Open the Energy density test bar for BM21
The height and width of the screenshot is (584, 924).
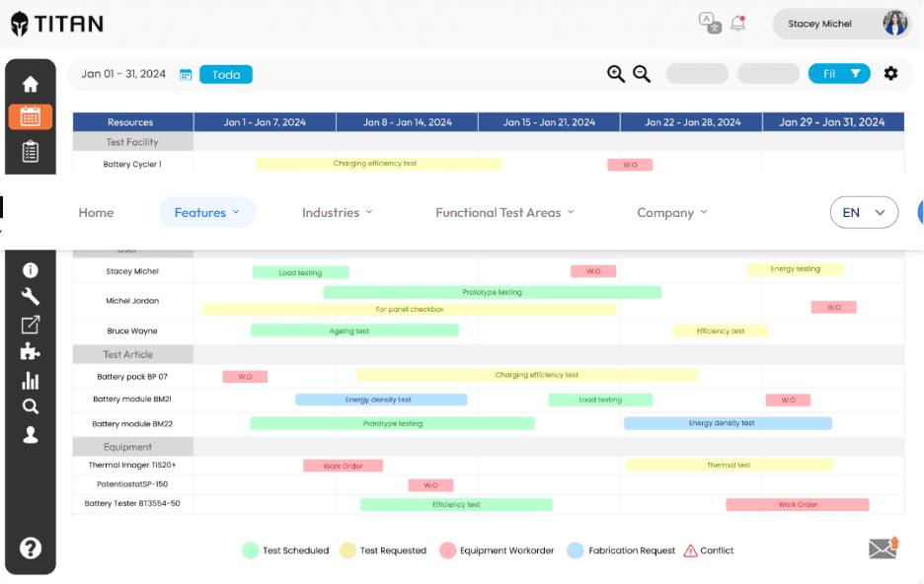(381, 400)
